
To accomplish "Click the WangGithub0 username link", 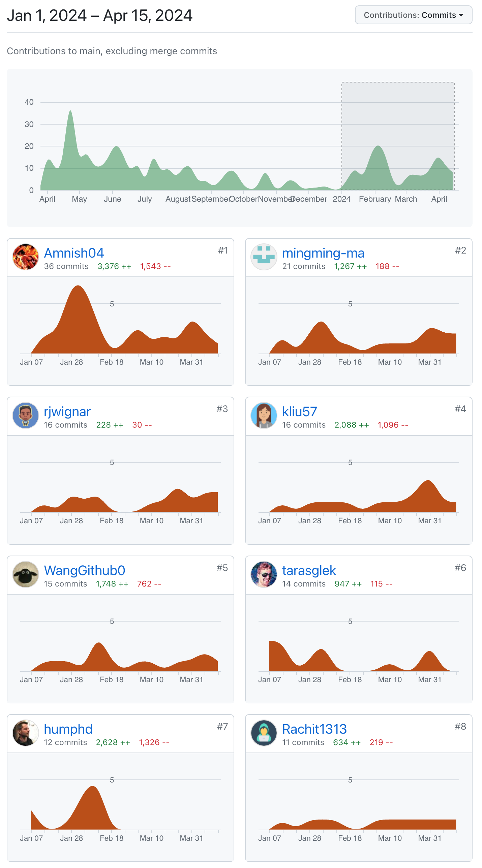I will click(84, 570).
